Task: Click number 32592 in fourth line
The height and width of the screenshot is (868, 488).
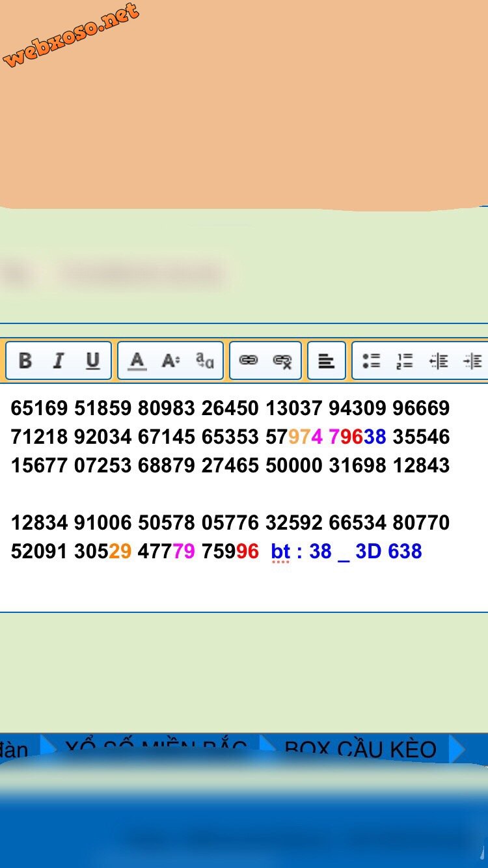Action: [294, 522]
